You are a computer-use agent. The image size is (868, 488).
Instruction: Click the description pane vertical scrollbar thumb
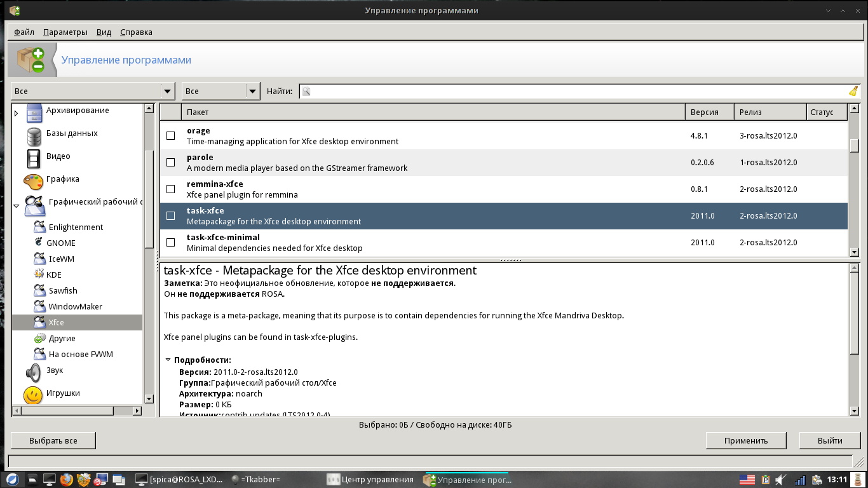(855, 314)
